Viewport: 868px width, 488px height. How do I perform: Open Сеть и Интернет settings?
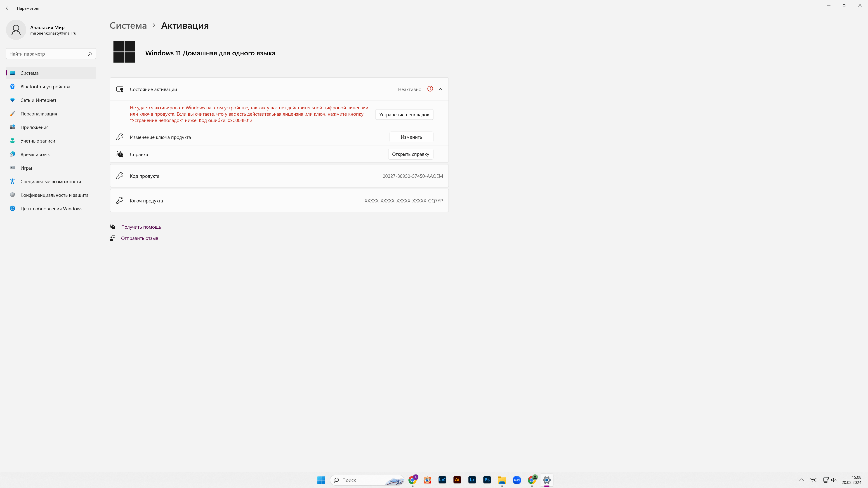coord(51,100)
